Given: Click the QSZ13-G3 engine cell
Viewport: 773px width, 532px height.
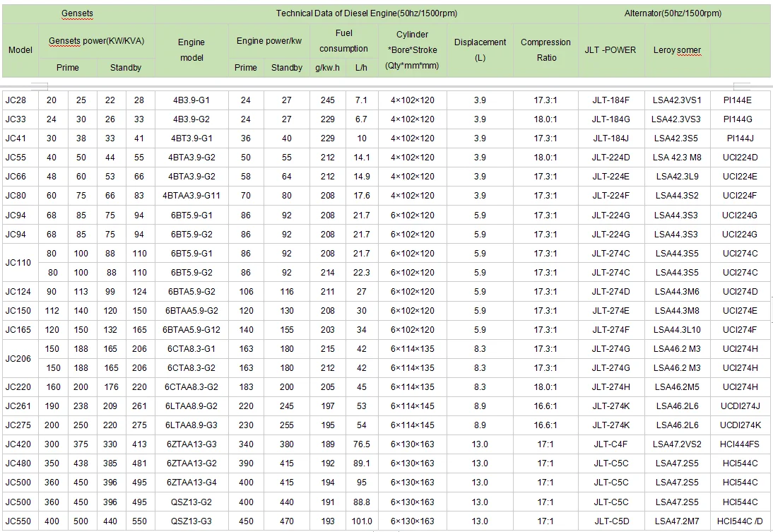Looking at the screenshot, I should (191, 521).
